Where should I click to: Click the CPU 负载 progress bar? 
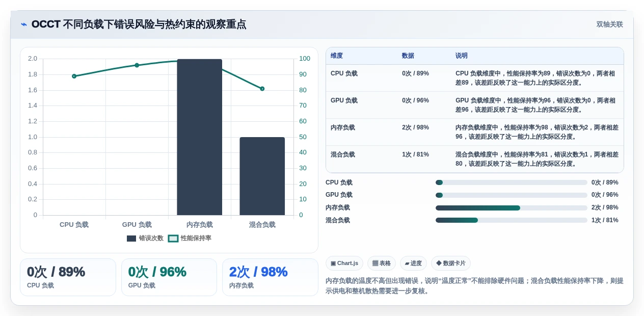click(x=512, y=182)
